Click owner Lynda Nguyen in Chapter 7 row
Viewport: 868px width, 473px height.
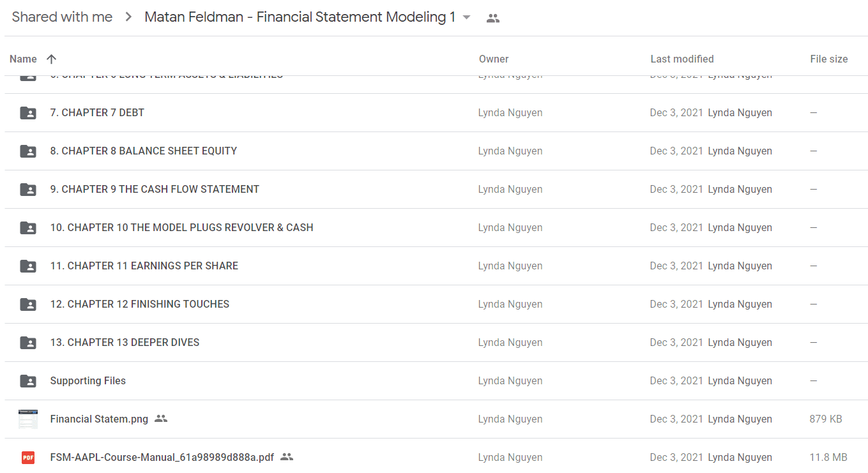510,113
